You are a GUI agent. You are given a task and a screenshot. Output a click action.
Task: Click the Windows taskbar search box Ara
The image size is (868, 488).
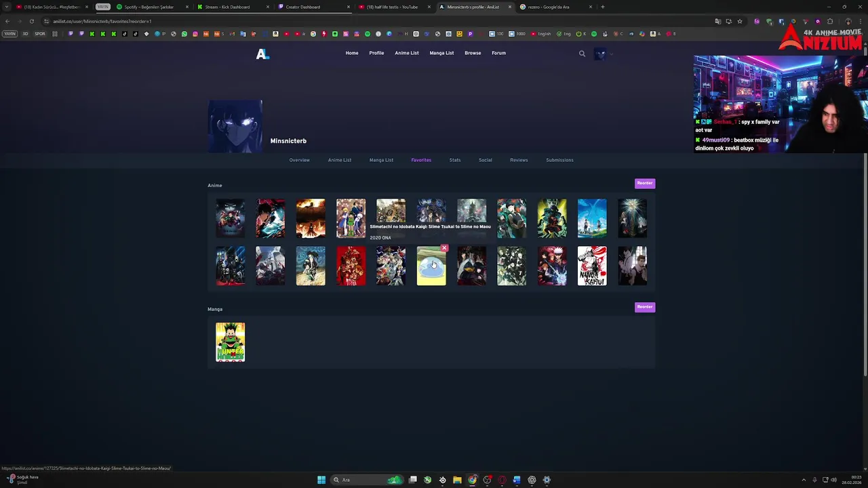pyautogui.click(x=366, y=480)
